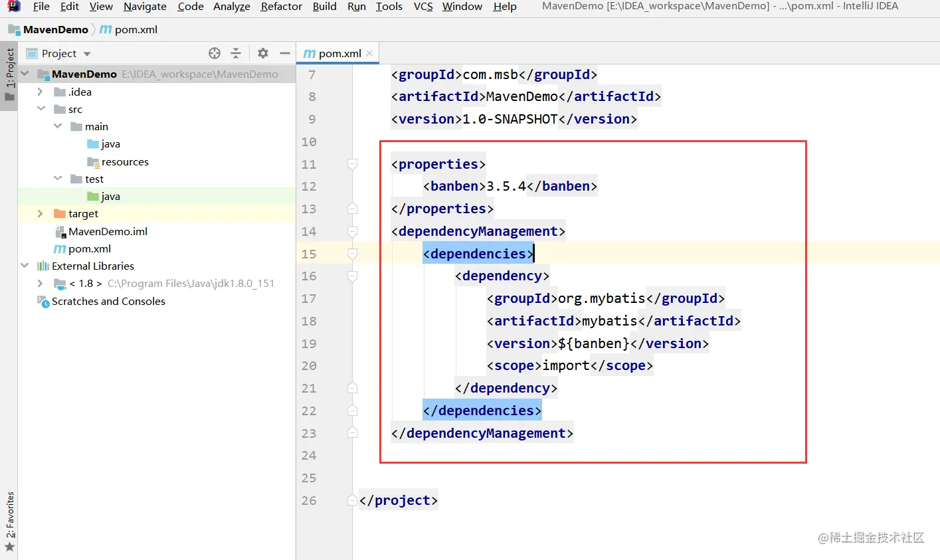Toggle the 2: Favorites tool window tab
940x560 pixels.
point(9,522)
